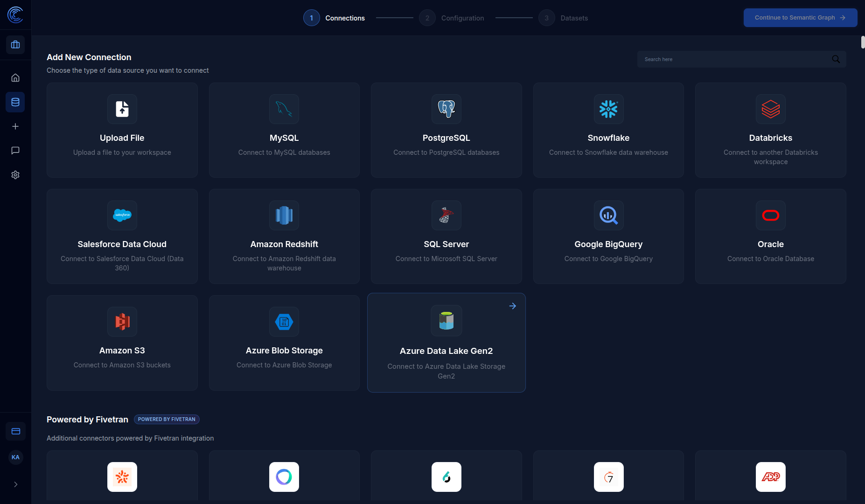The width and height of the screenshot is (865, 504).
Task: Click the plus icon in sidebar
Action: pyautogui.click(x=15, y=126)
